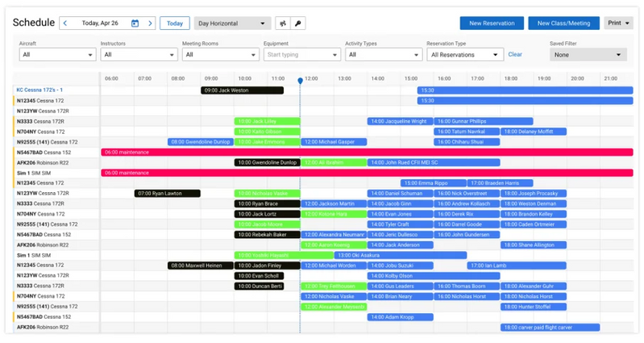Expand the Instructors filter dropdown
Viewport: 644px width, 343px height.
tap(137, 55)
